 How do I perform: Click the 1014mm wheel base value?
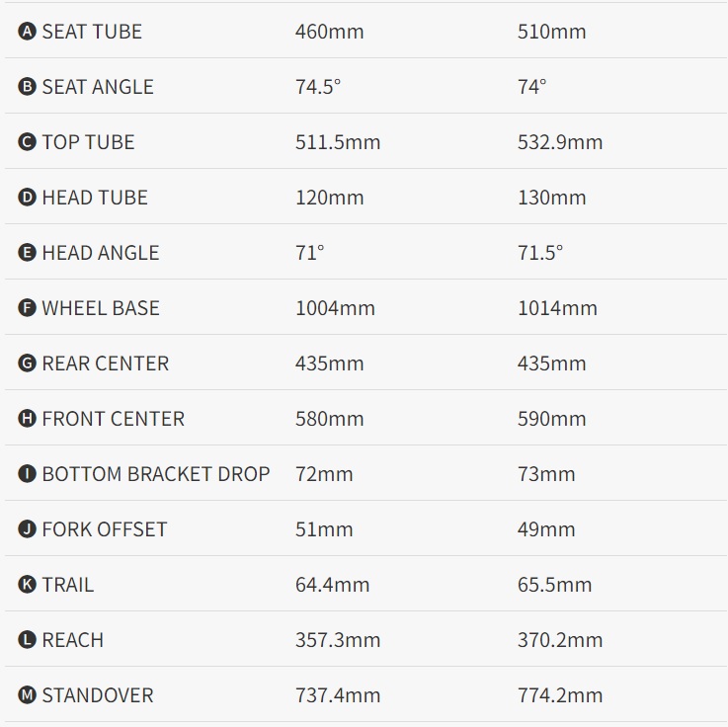coord(558,308)
